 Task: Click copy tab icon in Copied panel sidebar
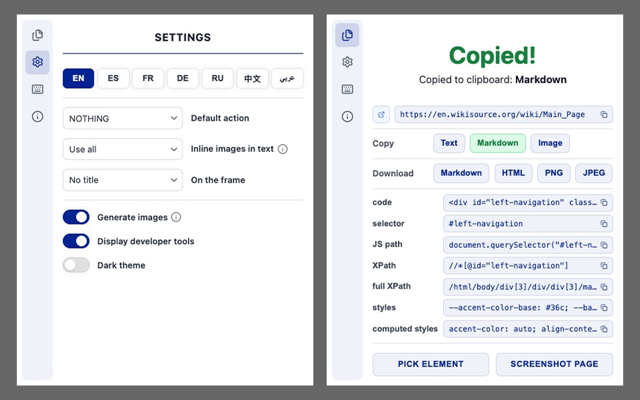pos(347,35)
